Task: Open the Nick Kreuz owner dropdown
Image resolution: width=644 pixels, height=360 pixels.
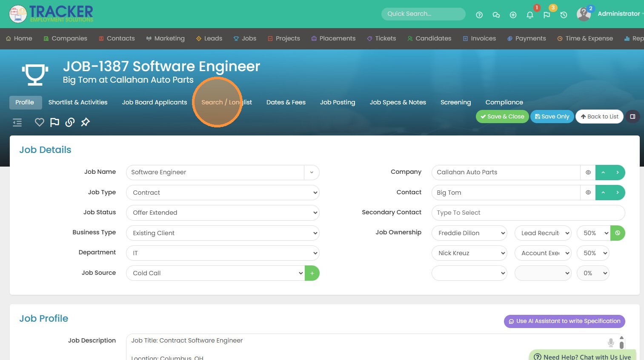Action: 469,253
